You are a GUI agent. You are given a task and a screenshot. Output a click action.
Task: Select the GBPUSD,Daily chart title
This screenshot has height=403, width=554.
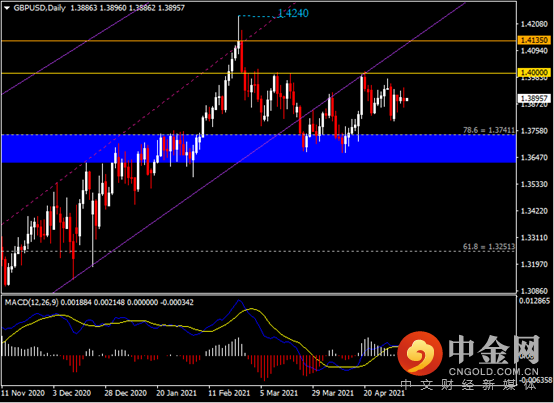click(40, 8)
